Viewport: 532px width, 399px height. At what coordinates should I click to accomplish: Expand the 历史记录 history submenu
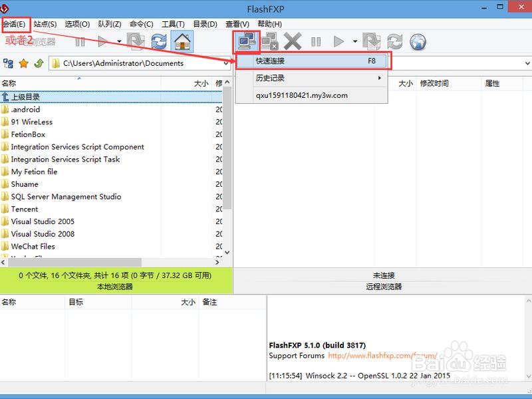[x=311, y=78]
